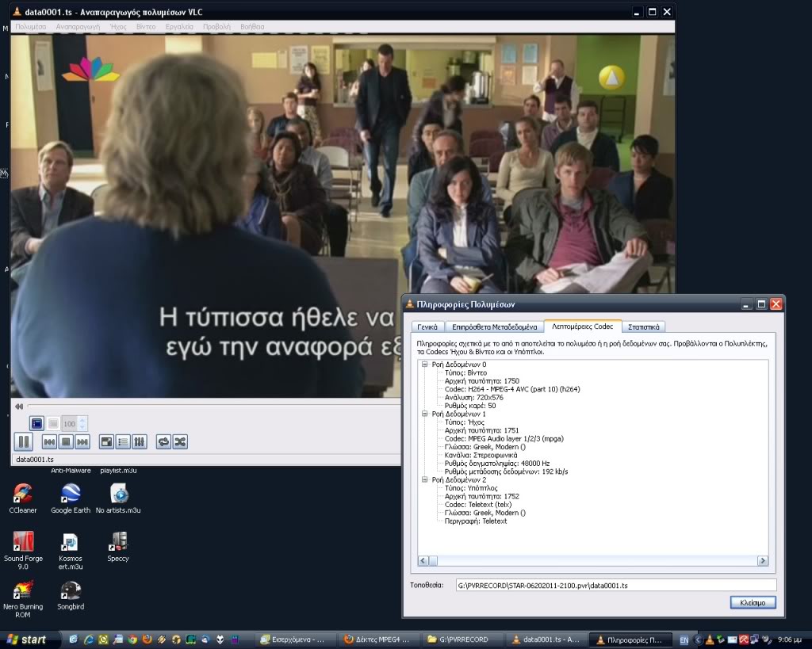Stop the video playback
812x649 pixels.
click(x=66, y=441)
